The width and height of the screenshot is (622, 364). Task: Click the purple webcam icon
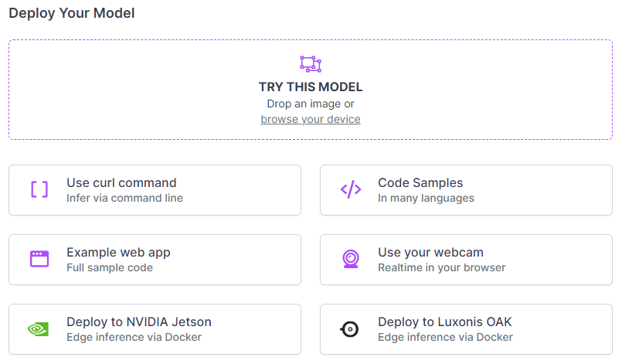350,259
